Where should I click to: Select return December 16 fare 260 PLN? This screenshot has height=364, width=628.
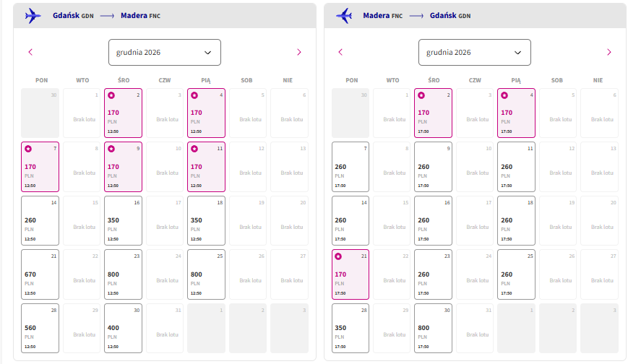434,221
